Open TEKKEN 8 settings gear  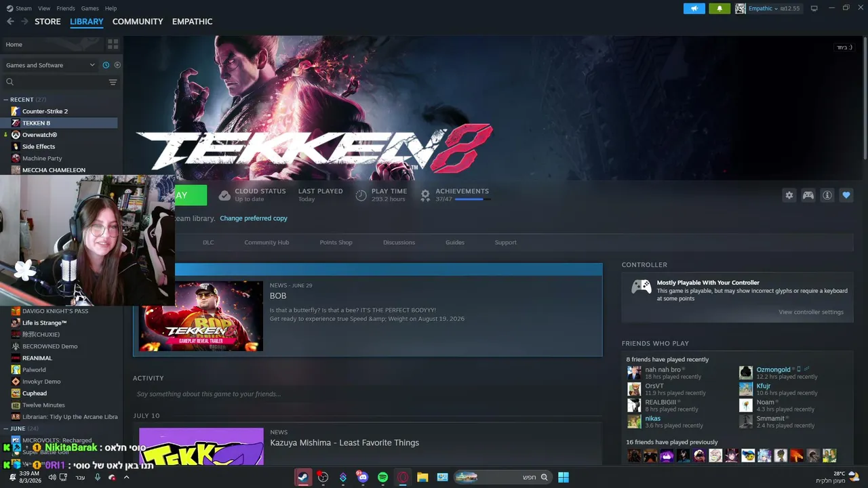[x=789, y=195]
